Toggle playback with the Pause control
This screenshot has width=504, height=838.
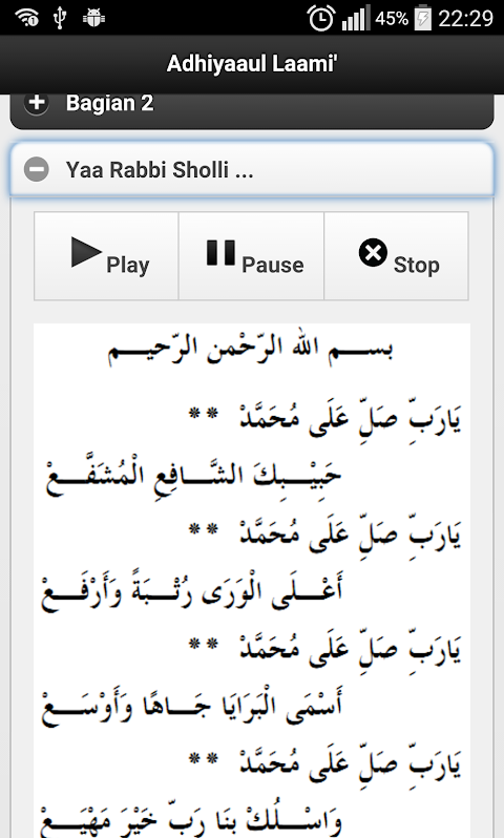pos(251,254)
